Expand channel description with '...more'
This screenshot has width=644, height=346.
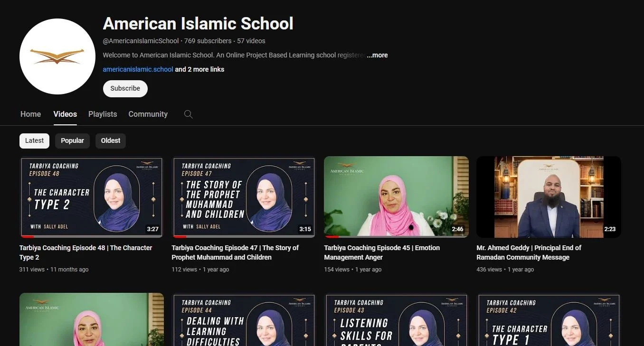point(378,55)
